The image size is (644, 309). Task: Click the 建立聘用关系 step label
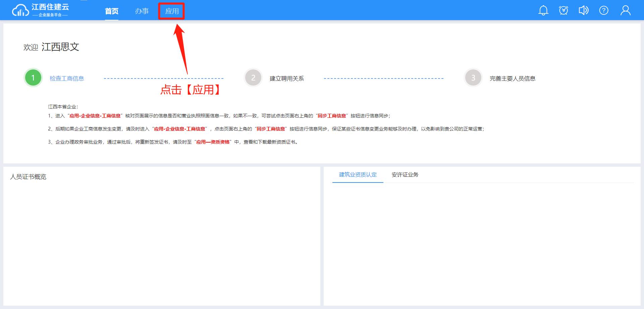(x=287, y=79)
